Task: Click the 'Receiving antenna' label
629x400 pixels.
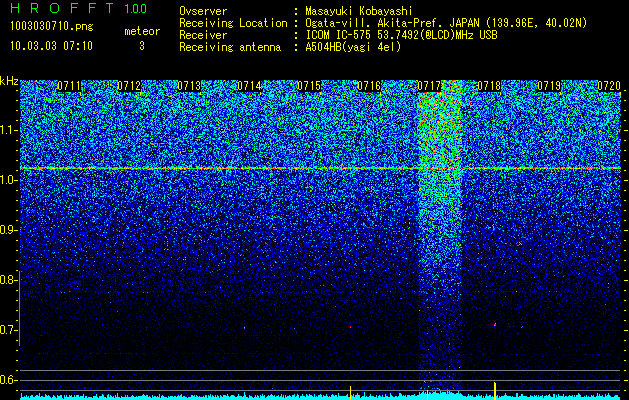Action: tap(230, 47)
